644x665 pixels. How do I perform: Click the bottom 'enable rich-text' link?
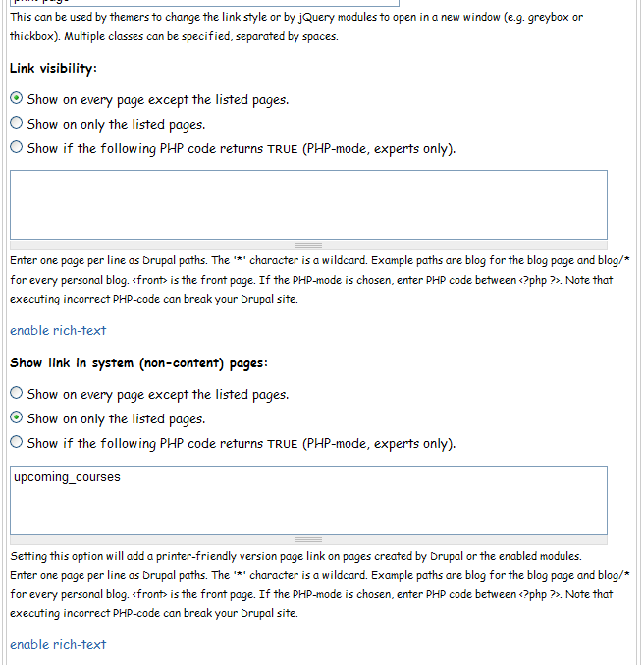[x=58, y=644]
